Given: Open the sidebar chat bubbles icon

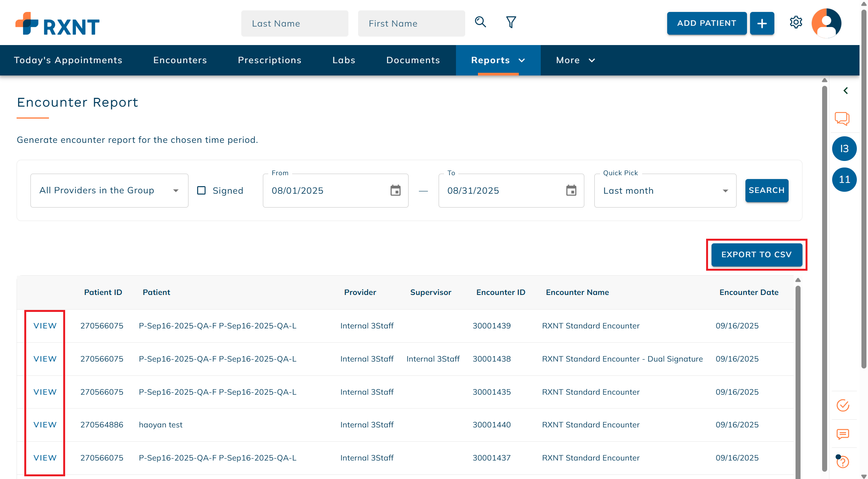Looking at the screenshot, I should tap(842, 119).
